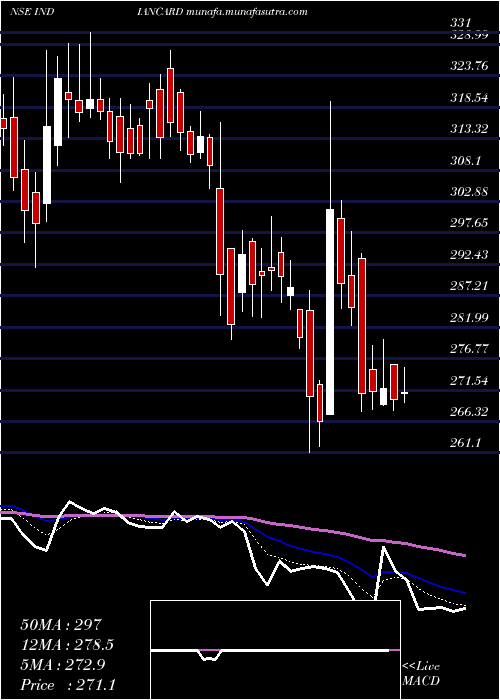The image size is (500, 700).
Task: Click the 331 price axis label
Action: pos(462,23)
